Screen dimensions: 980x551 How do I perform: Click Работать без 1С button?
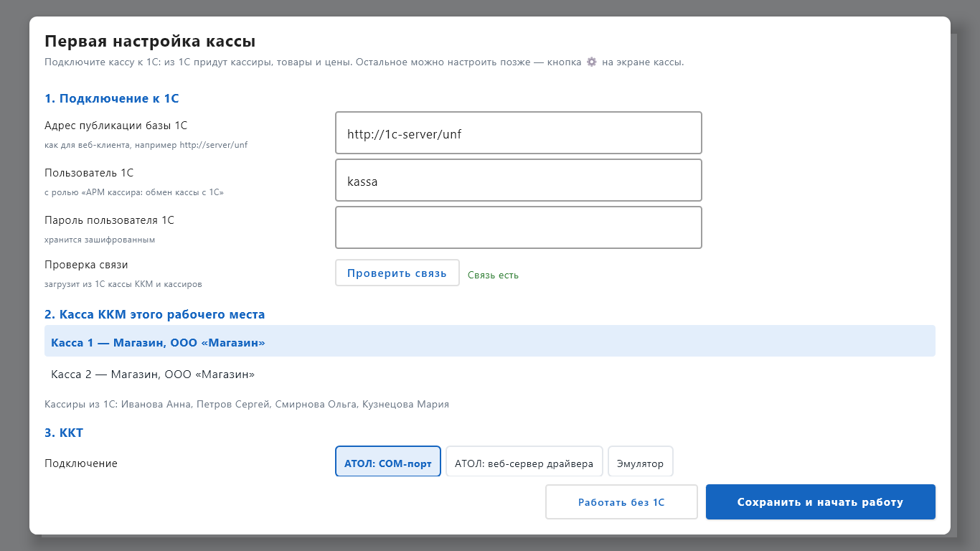click(621, 502)
